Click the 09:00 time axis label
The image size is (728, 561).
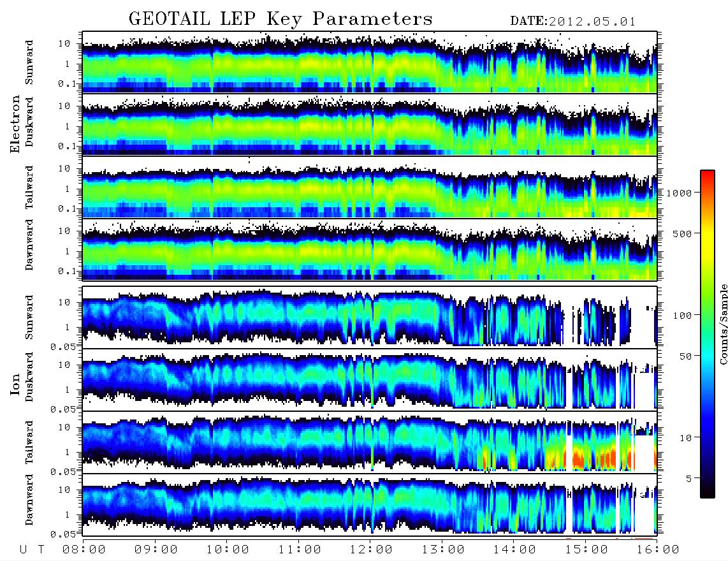(x=156, y=550)
